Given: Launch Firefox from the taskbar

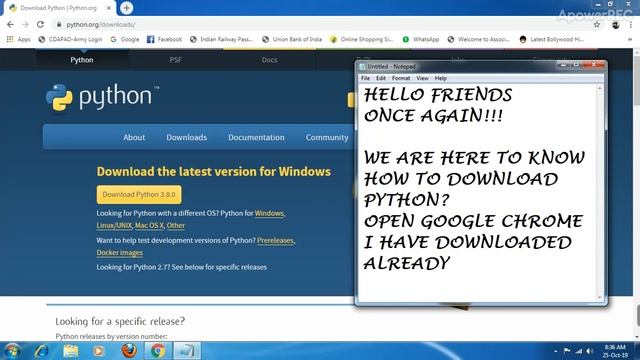Looking at the screenshot, I should tap(129, 351).
